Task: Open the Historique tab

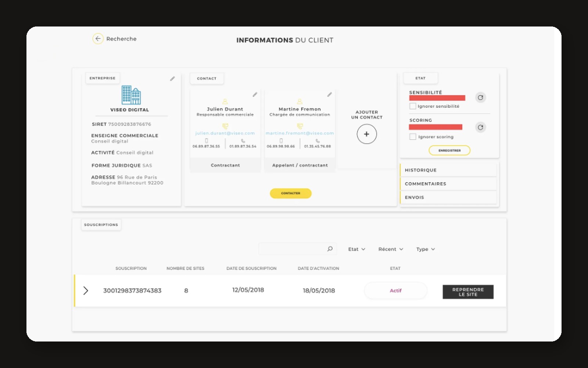Action: pos(448,170)
